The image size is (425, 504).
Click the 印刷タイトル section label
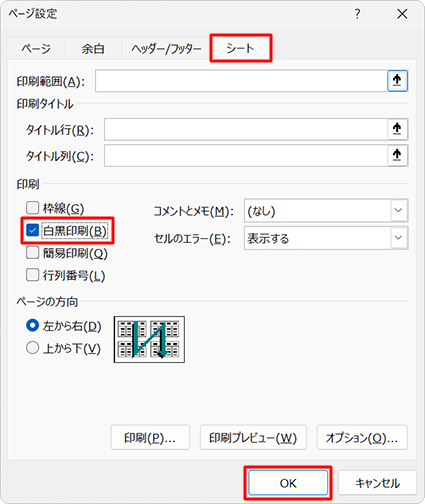tap(45, 104)
